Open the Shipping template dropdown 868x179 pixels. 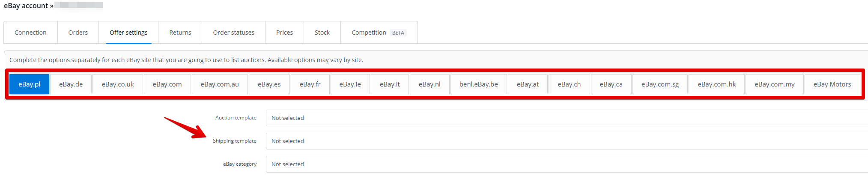tap(565, 141)
